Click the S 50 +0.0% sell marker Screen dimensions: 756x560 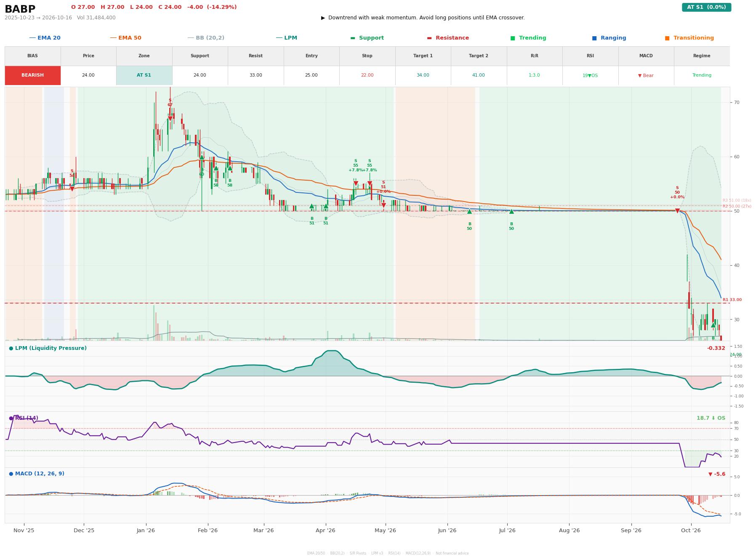(677, 211)
